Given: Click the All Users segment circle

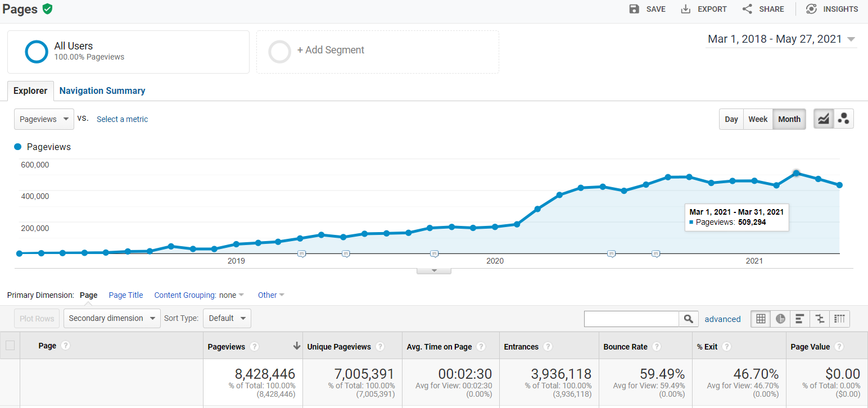Looking at the screenshot, I should pos(37,51).
